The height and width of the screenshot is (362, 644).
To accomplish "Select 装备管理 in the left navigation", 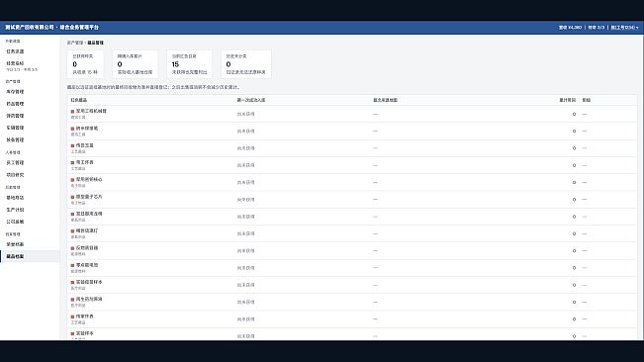I will coord(15,139).
